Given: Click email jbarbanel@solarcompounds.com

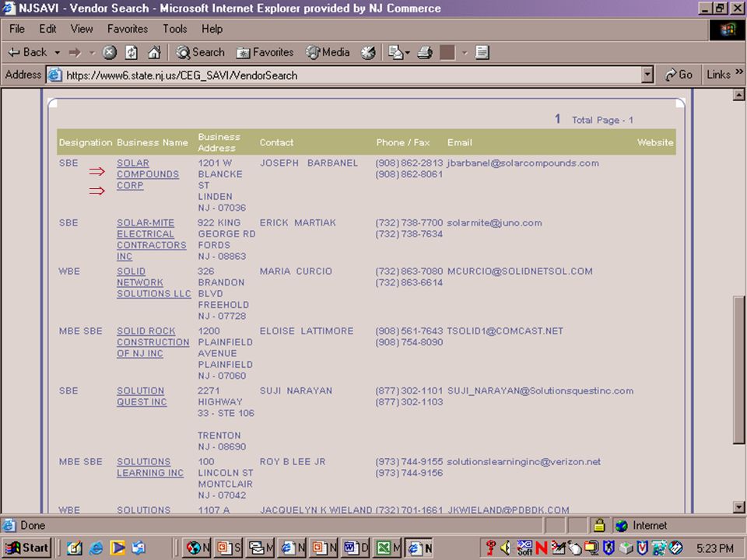Looking at the screenshot, I should (x=523, y=163).
